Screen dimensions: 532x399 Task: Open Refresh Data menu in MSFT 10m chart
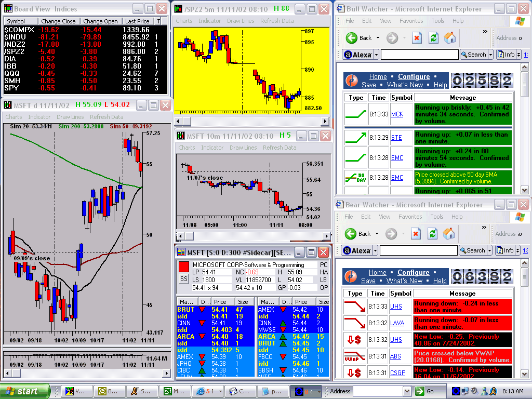click(279, 148)
